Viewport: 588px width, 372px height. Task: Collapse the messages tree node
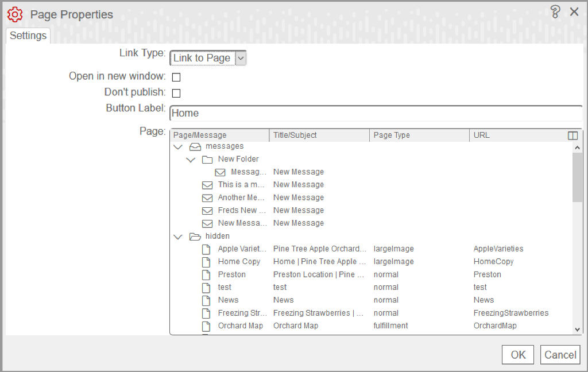click(x=178, y=147)
